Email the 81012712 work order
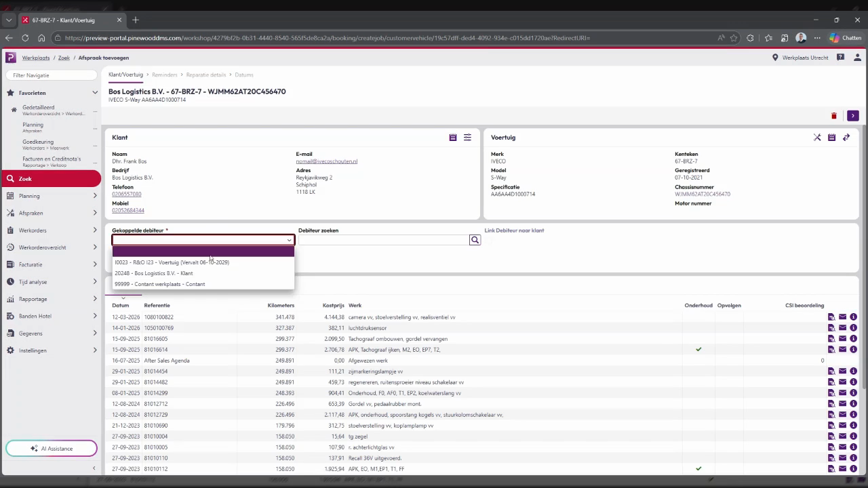This screenshot has height=488, width=868. 843,404
